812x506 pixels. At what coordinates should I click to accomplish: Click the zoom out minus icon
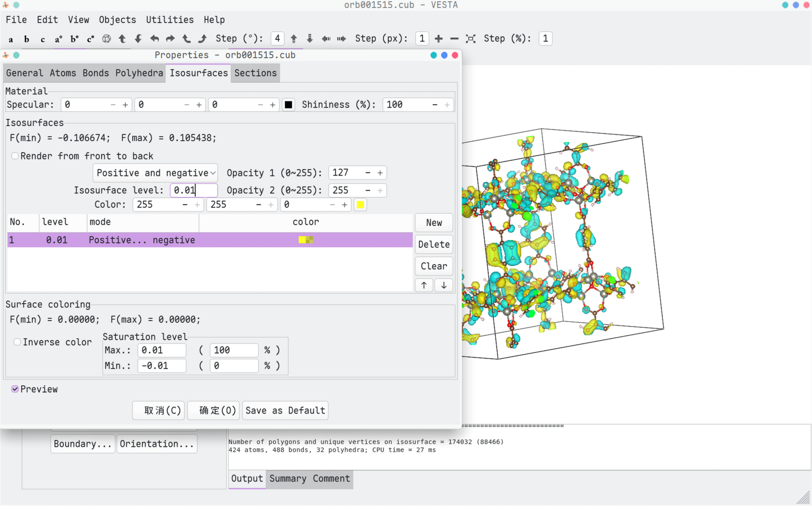(x=454, y=39)
